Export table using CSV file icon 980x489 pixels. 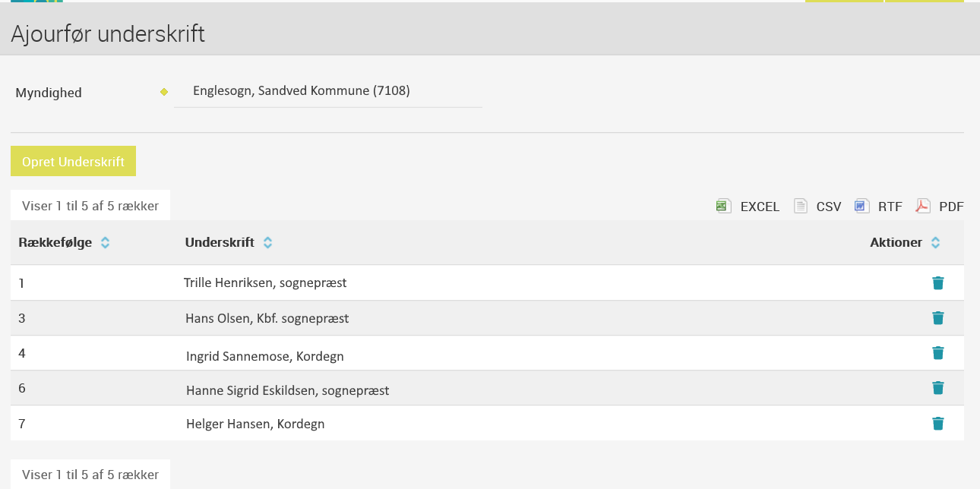801,206
